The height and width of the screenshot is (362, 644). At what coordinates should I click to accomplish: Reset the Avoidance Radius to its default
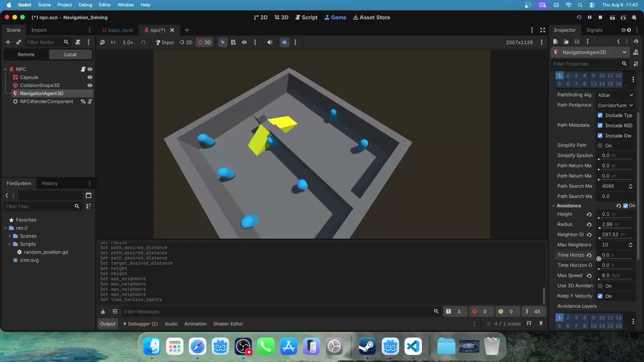click(589, 225)
